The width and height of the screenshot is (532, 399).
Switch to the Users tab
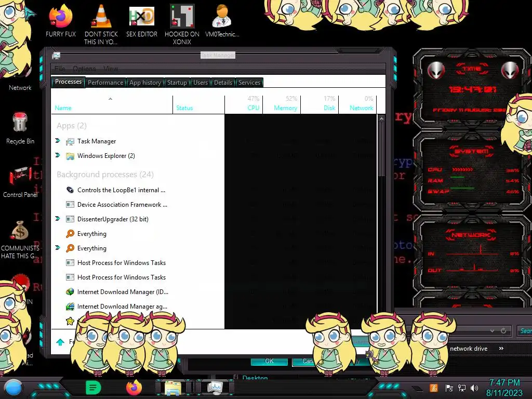click(201, 83)
